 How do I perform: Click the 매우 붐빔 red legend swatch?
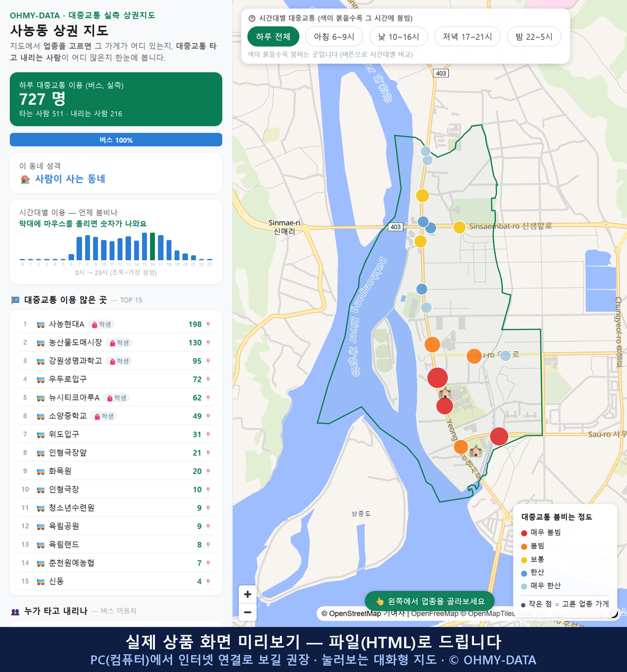(x=524, y=532)
